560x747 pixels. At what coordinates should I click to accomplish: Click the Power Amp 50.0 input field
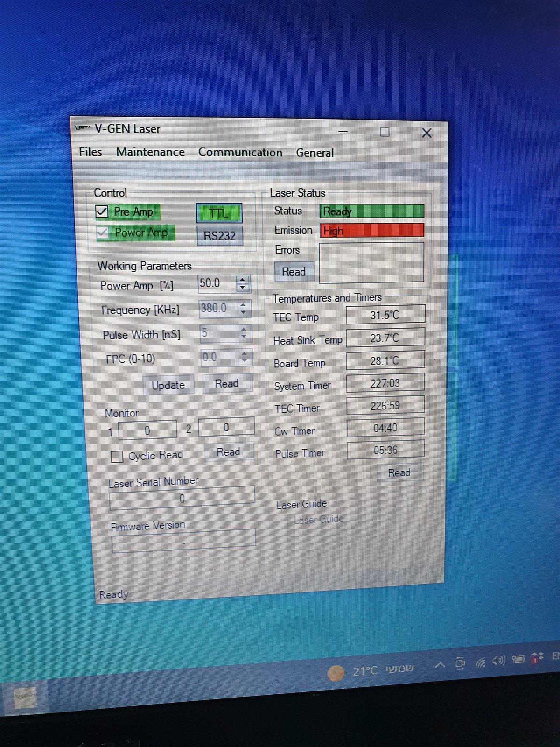[x=217, y=283]
